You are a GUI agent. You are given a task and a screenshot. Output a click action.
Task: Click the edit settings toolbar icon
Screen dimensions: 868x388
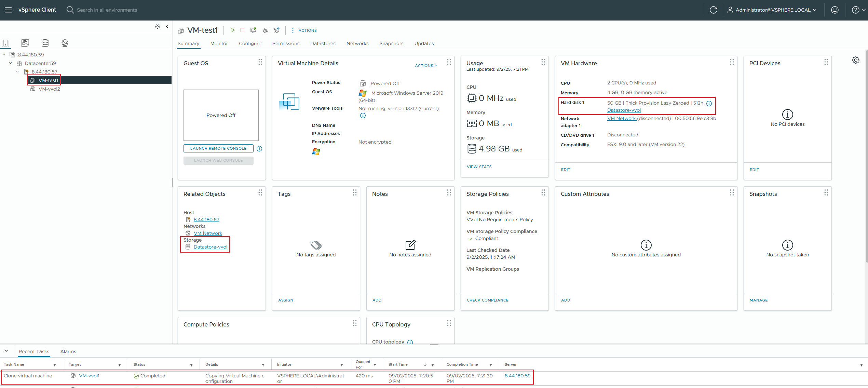(x=265, y=30)
